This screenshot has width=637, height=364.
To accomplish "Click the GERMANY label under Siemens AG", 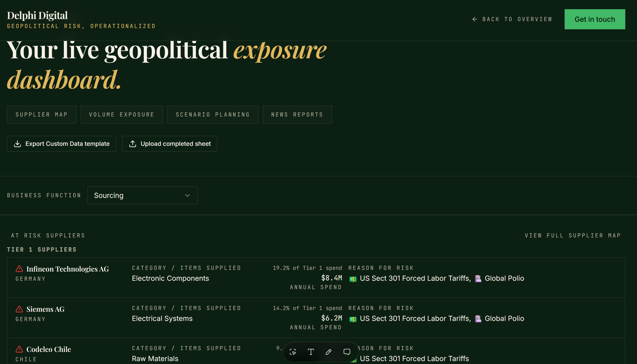I will tap(31, 319).
